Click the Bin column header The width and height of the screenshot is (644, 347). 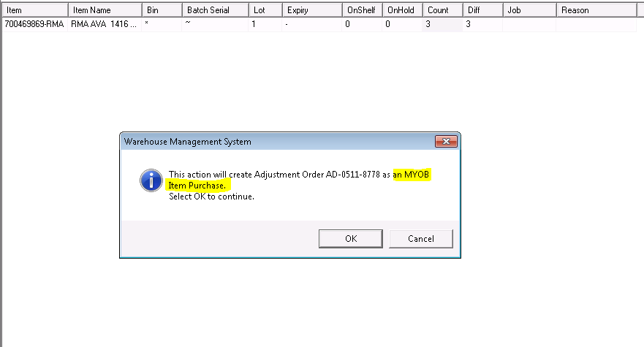click(x=162, y=10)
